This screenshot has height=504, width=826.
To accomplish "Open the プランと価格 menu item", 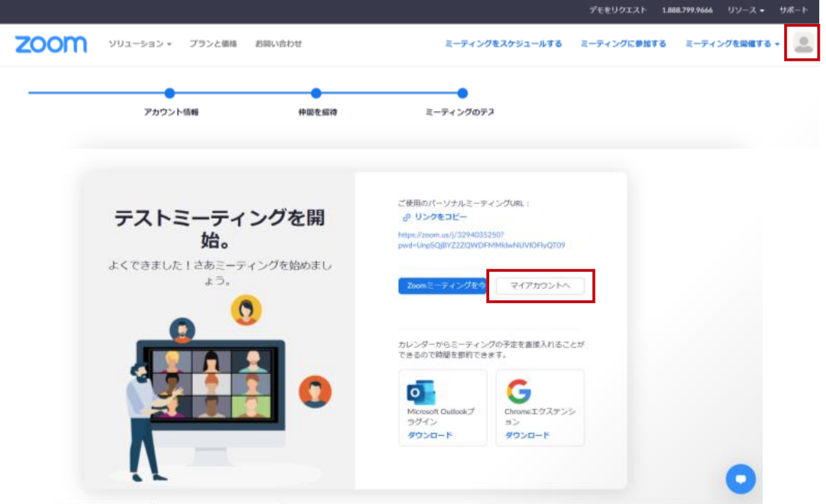I will click(213, 44).
